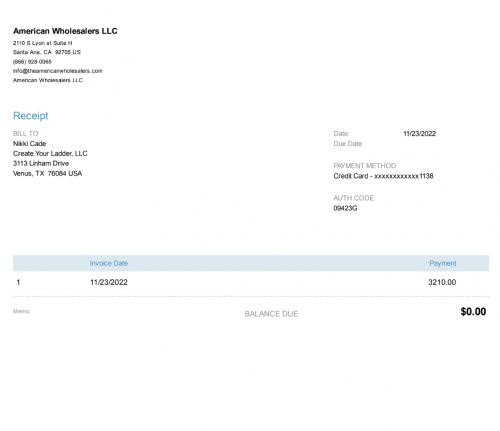The height and width of the screenshot is (431, 500).
Task: Select the BALANCE DUE label
Action: (271, 314)
